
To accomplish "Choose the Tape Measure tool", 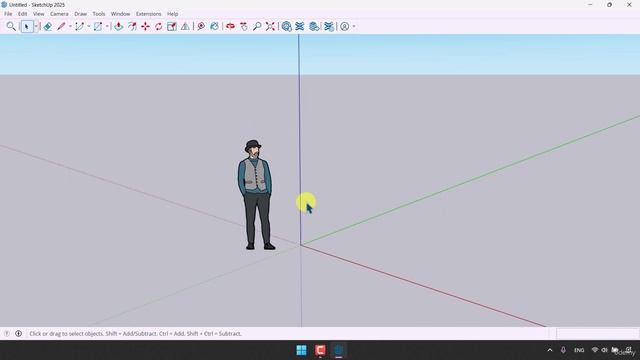I will point(201,27).
